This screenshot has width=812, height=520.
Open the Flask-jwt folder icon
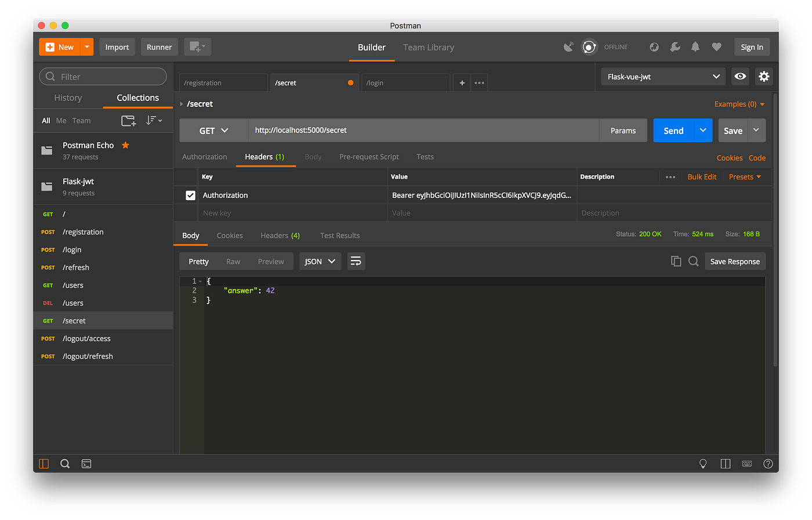pyautogui.click(x=47, y=186)
